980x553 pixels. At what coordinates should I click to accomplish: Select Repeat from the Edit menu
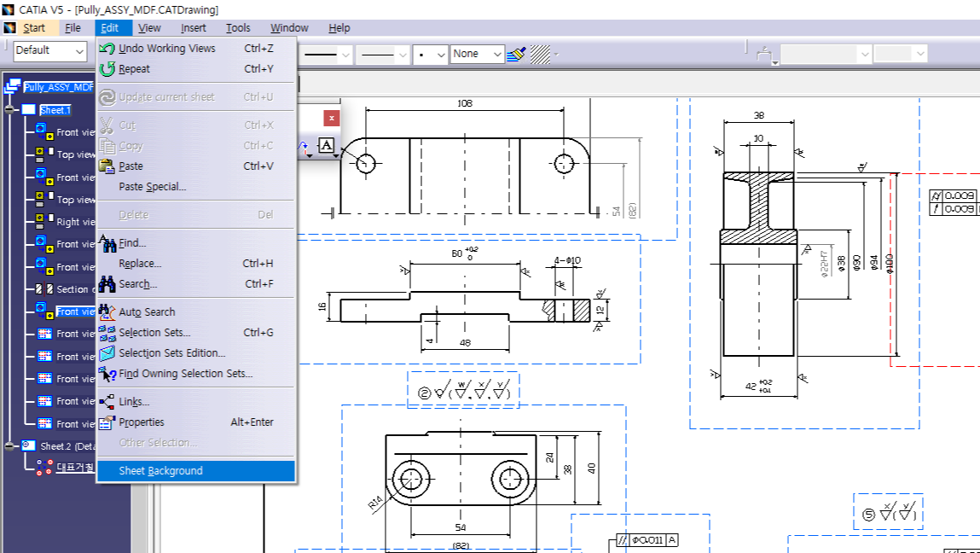(195, 69)
